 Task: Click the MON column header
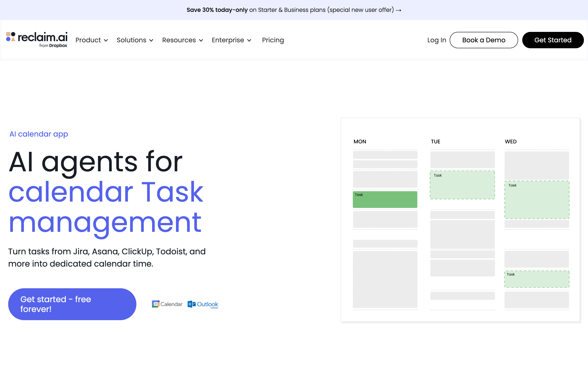(x=360, y=141)
